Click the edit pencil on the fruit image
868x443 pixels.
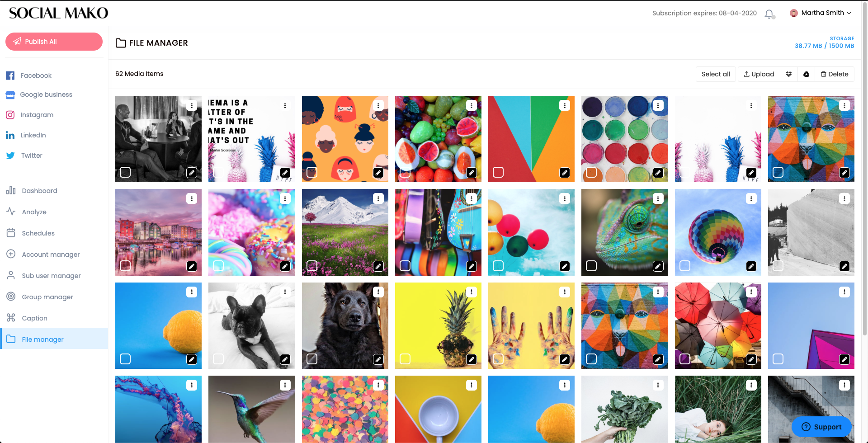(472, 173)
